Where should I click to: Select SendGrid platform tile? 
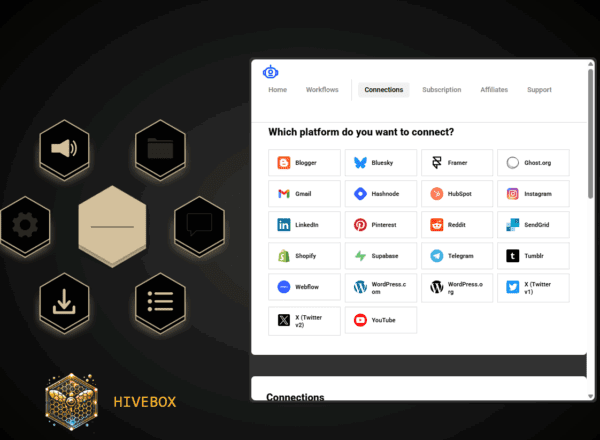click(533, 225)
